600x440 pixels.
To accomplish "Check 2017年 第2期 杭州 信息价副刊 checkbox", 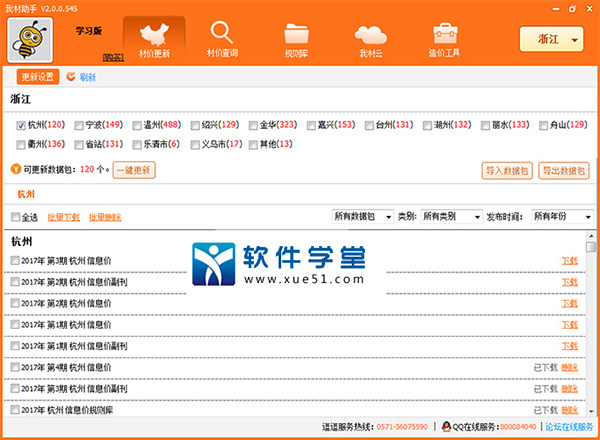I will 15,282.
